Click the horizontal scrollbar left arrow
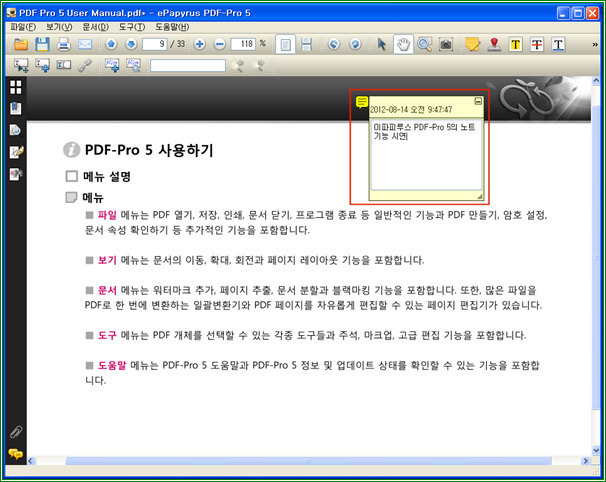 pyautogui.click(x=31, y=461)
